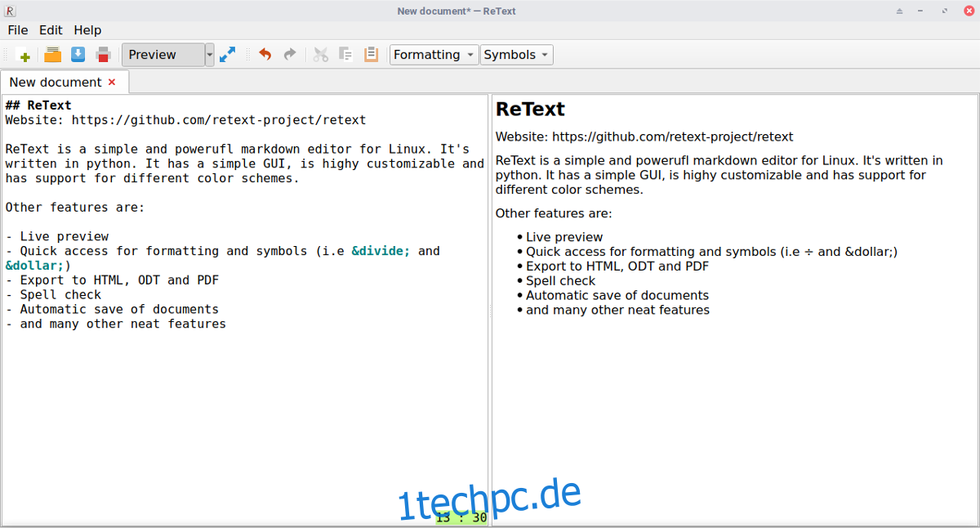The height and width of the screenshot is (528, 980).
Task: Click '&dollar;' entity in the editor
Action: click(x=34, y=266)
